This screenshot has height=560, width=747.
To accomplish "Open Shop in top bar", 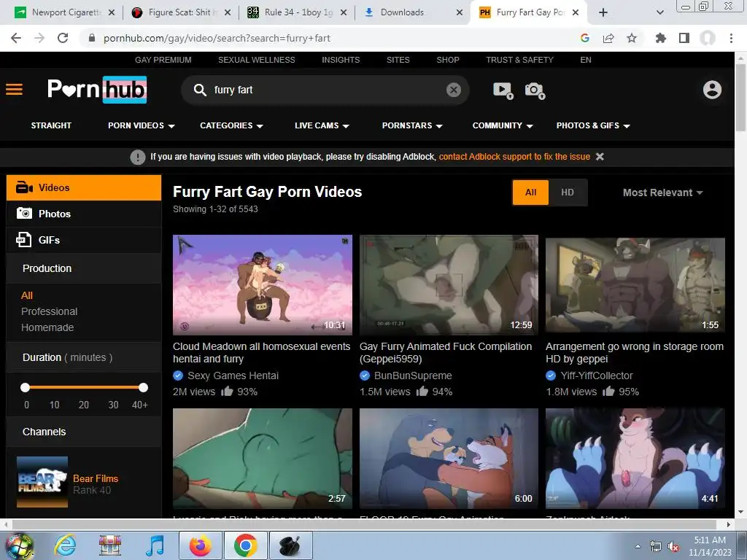I will [x=448, y=60].
